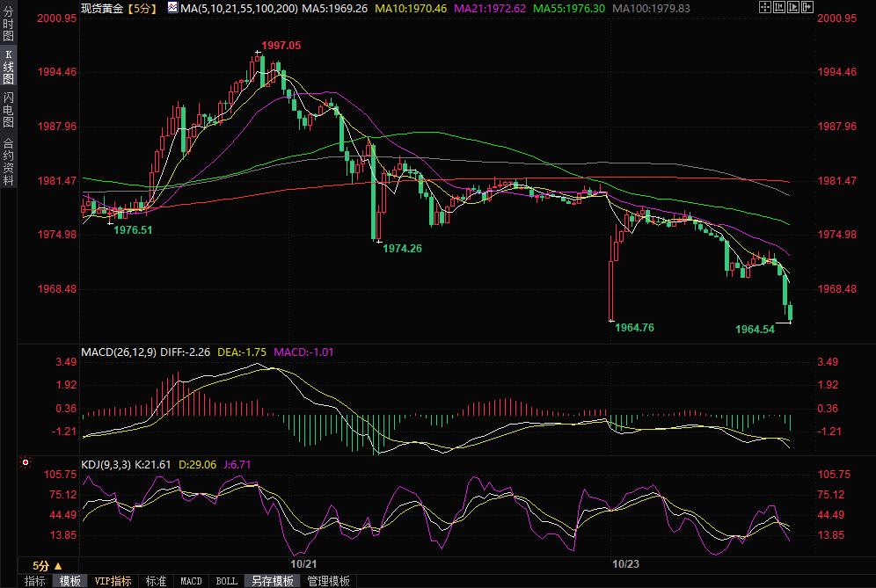Click the KDJ(9,3,3) indicator label
Image resolution: width=876 pixels, height=588 pixels.
tap(105, 463)
